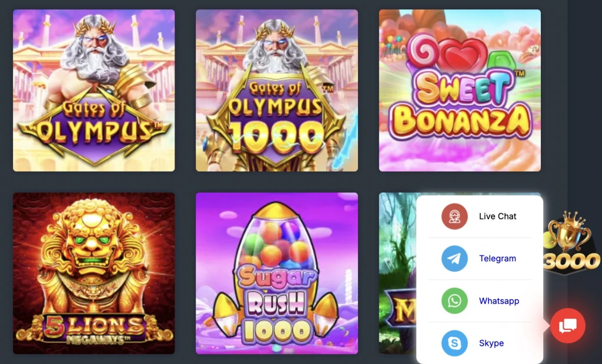Launch 5 Lions Megaways game
Viewport: 602px width, 364px height.
93,273
